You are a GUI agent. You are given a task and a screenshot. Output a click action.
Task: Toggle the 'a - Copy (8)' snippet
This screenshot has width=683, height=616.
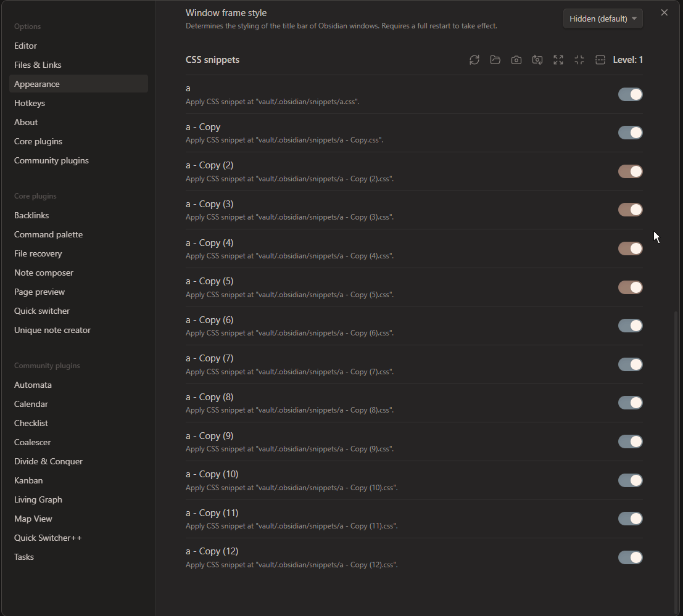pyautogui.click(x=631, y=403)
